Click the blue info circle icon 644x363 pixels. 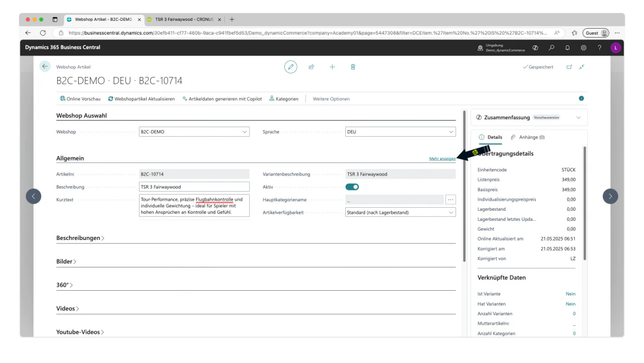tap(581, 99)
